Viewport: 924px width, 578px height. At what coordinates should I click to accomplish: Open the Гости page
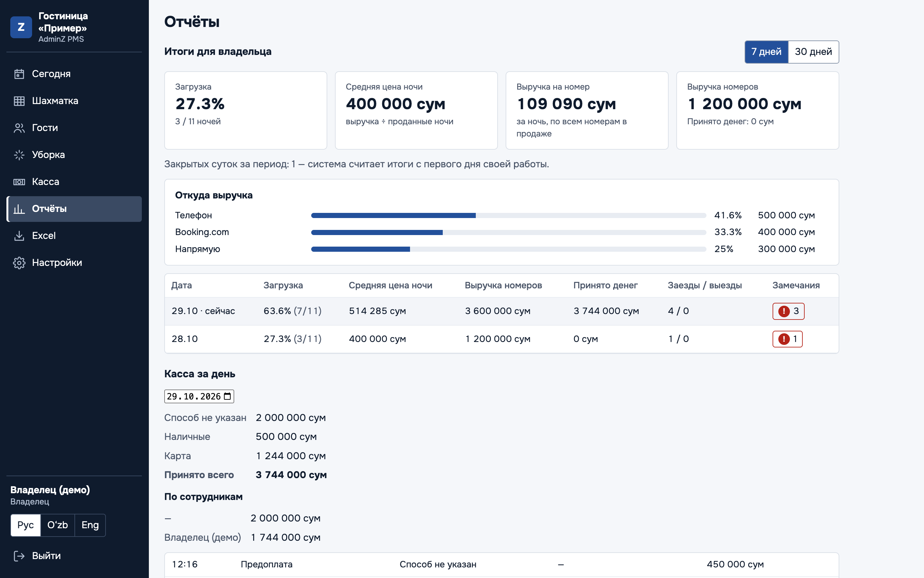coord(74,128)
